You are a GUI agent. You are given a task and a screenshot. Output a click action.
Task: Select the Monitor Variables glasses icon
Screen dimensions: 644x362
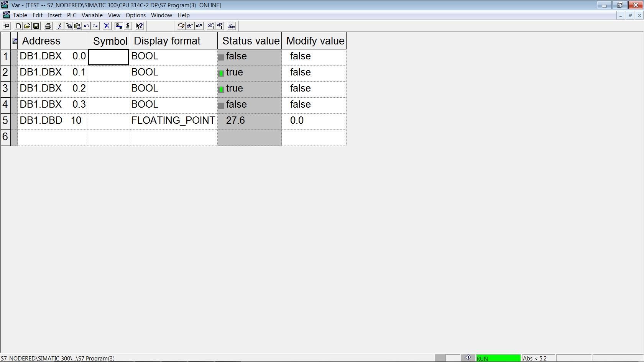tap(190, 26)
